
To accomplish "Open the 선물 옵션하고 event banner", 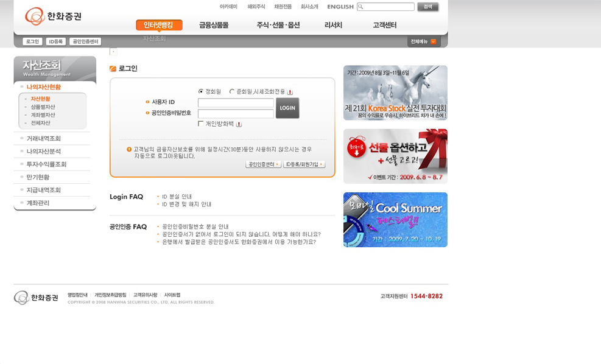I will pos(395,156).
